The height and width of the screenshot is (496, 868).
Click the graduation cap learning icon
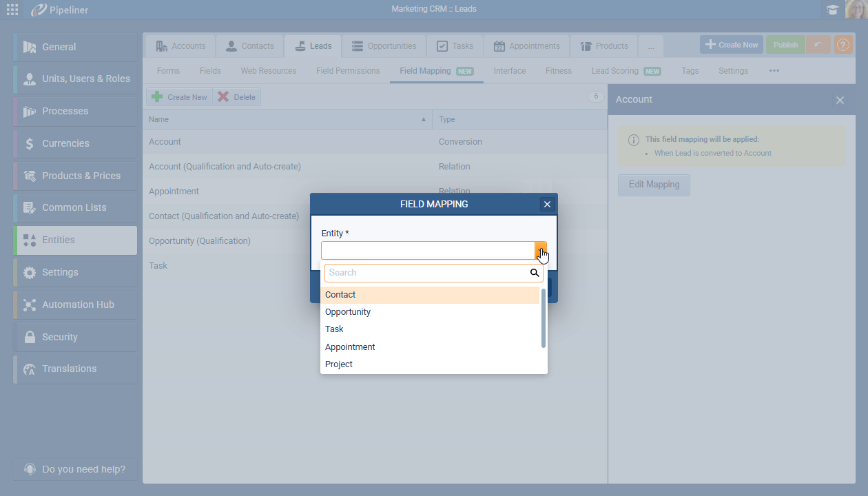click(x=832, y=10)
